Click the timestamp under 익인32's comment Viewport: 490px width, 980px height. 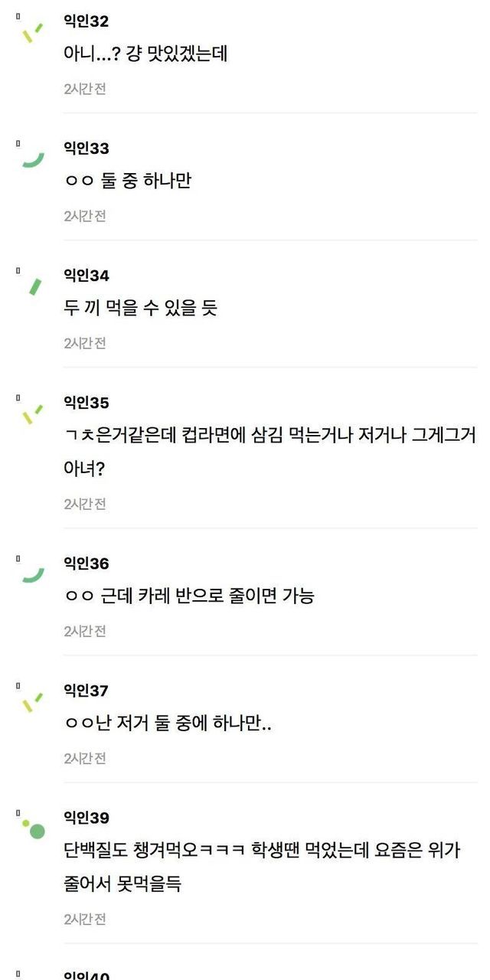84,89
